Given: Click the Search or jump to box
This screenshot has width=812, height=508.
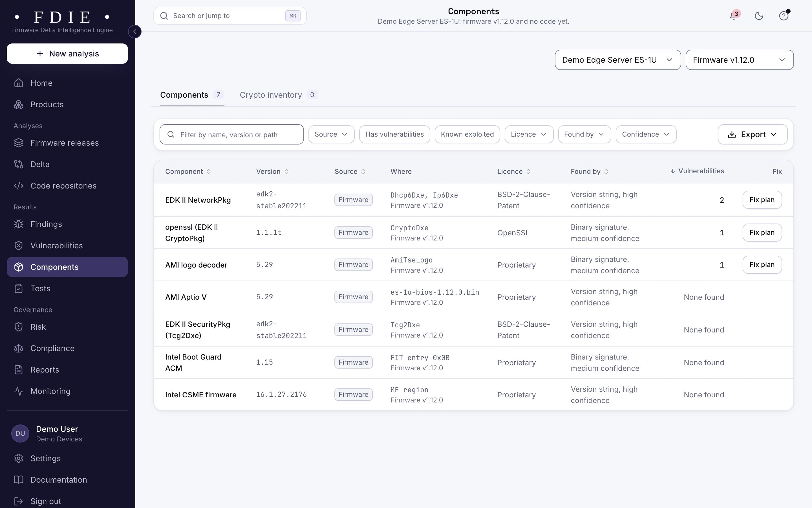Looking at the screenshot, I should coord(230,16).
